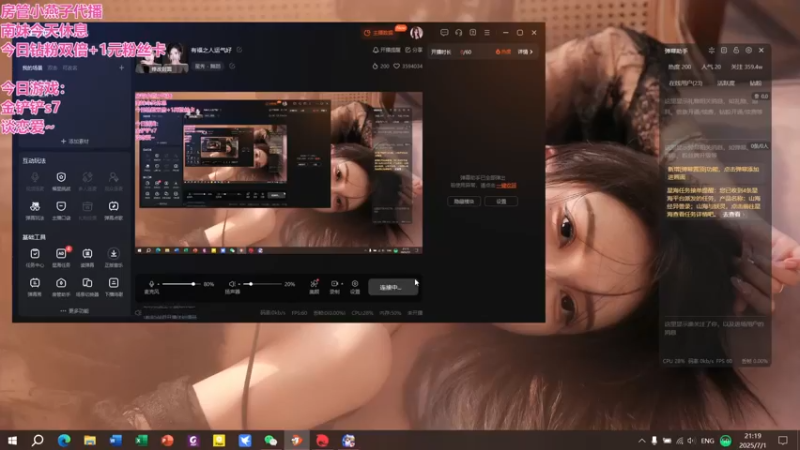Click the bell icon beside 开播提醒
The image size is (800, 450).
pyautogui.click(x=376, y=50)
